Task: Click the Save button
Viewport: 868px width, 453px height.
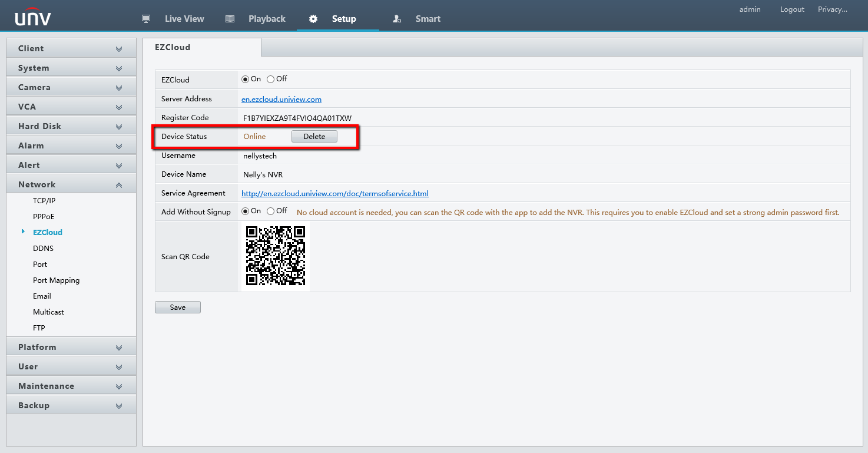Action: 178,307
